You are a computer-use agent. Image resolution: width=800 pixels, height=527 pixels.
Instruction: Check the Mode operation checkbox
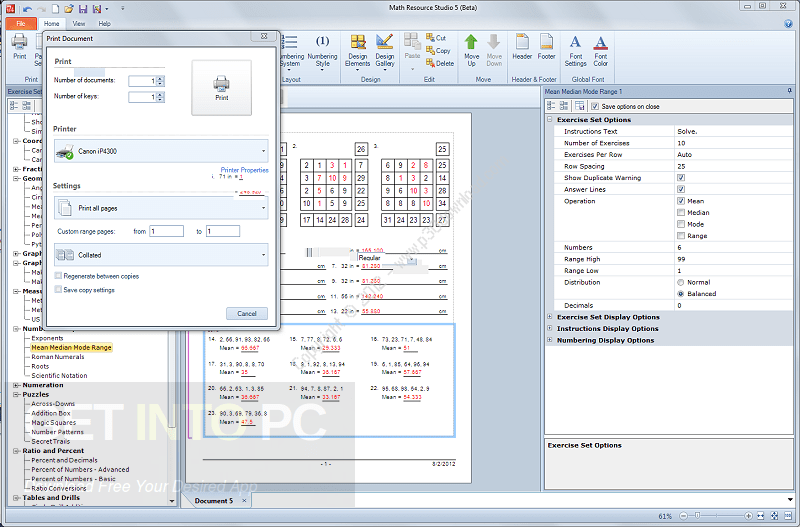click(681, 224)
